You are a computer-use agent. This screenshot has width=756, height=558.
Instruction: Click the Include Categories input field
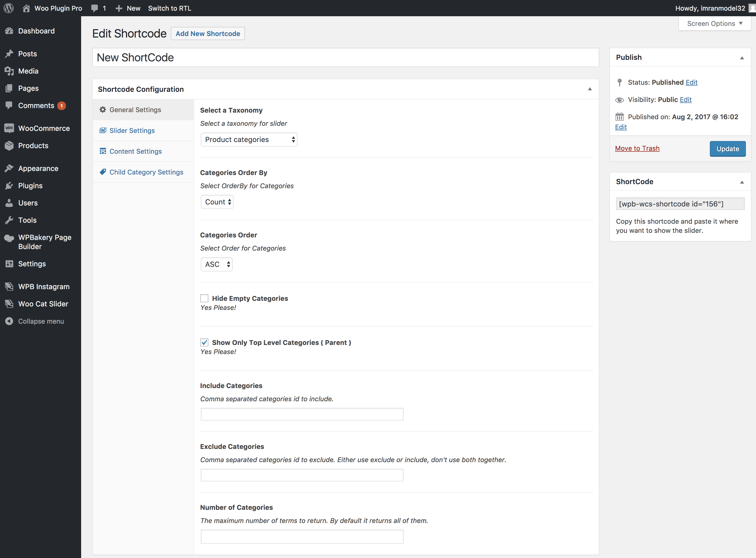click(x=302, y=414)
